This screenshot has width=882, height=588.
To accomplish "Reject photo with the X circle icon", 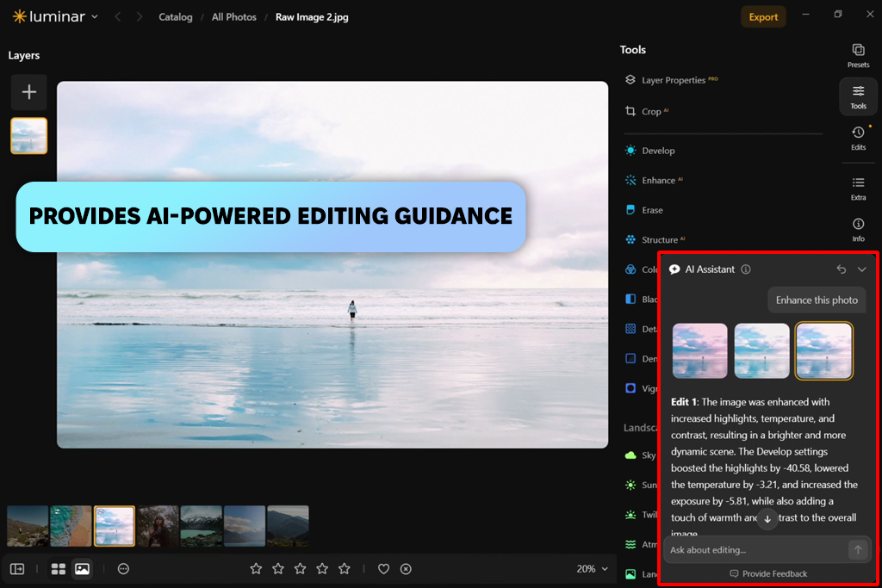I will coord(406,569).
